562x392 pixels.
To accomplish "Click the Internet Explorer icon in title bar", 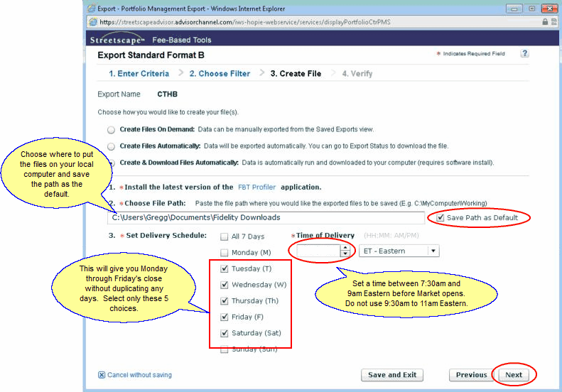I will pyautogui.click(x=92, y=8).
